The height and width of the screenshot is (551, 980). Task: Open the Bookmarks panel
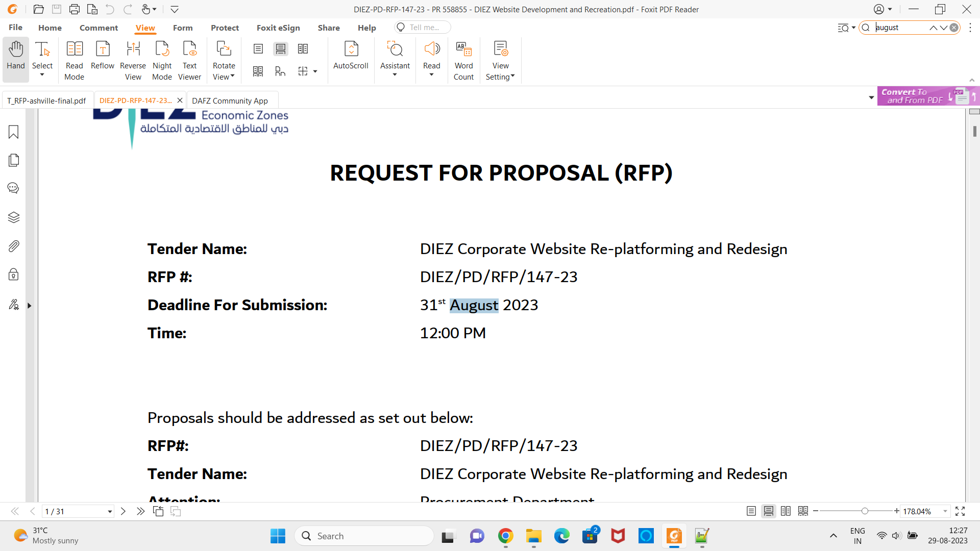click(14, 132)
